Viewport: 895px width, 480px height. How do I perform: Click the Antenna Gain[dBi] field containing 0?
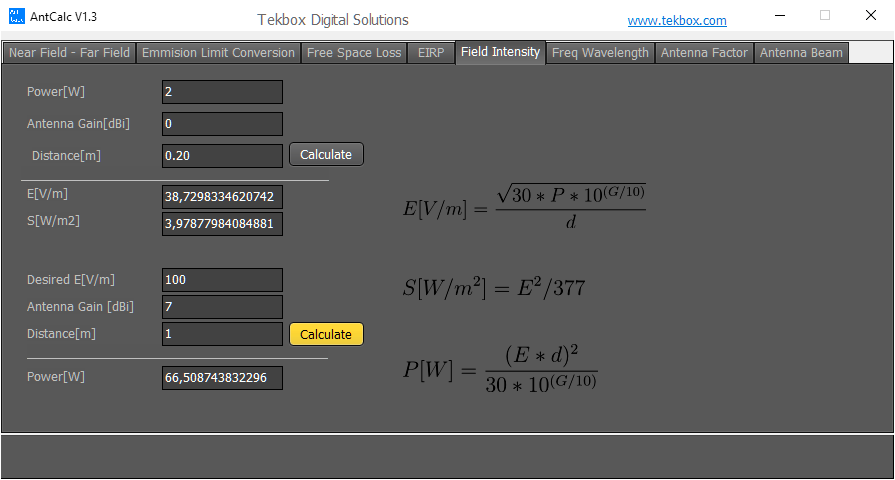(x=222, y=124)
